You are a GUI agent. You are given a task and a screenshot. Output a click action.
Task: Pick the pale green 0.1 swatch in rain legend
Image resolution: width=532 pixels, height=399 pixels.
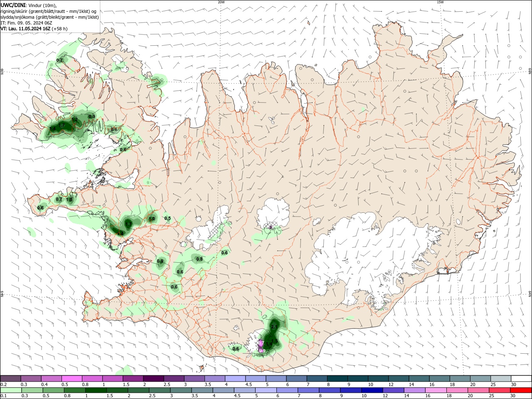(x=11, y=390)
